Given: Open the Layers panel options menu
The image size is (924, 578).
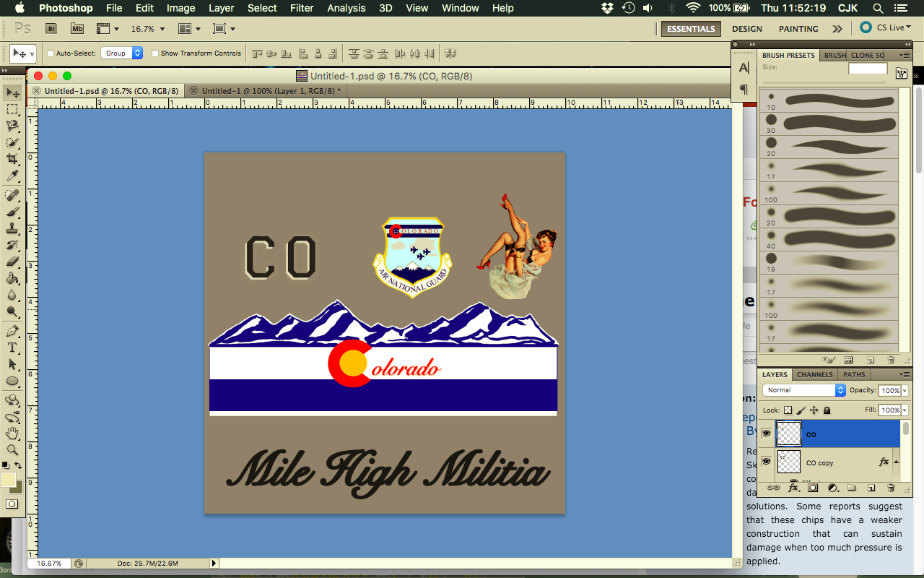Looking at the screenshot, I should click(905, 374).
